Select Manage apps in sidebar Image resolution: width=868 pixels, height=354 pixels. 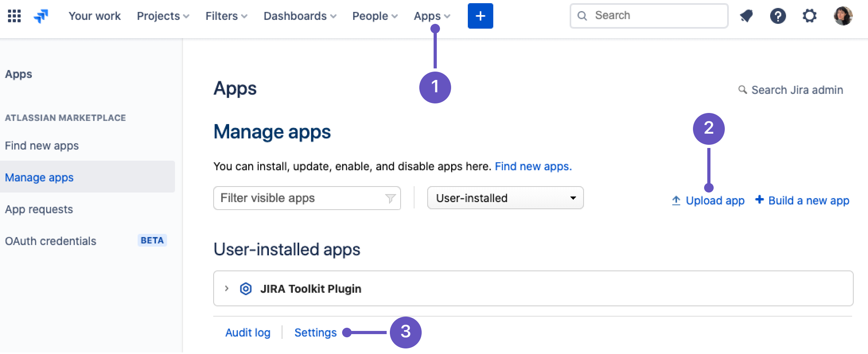coord(87,177)
